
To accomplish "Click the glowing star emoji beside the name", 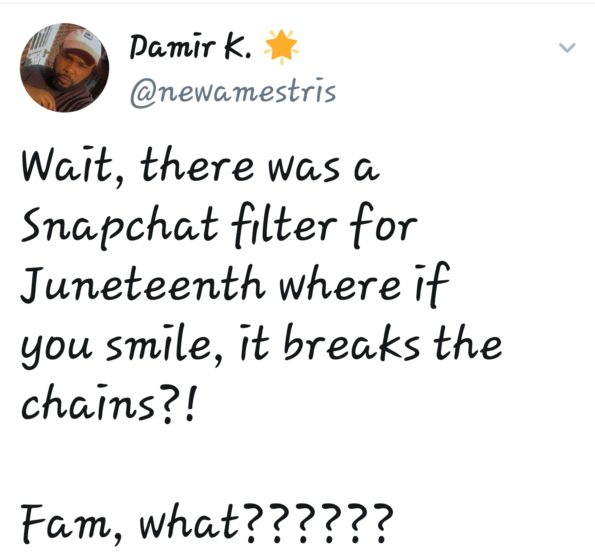I will point(281,46).
